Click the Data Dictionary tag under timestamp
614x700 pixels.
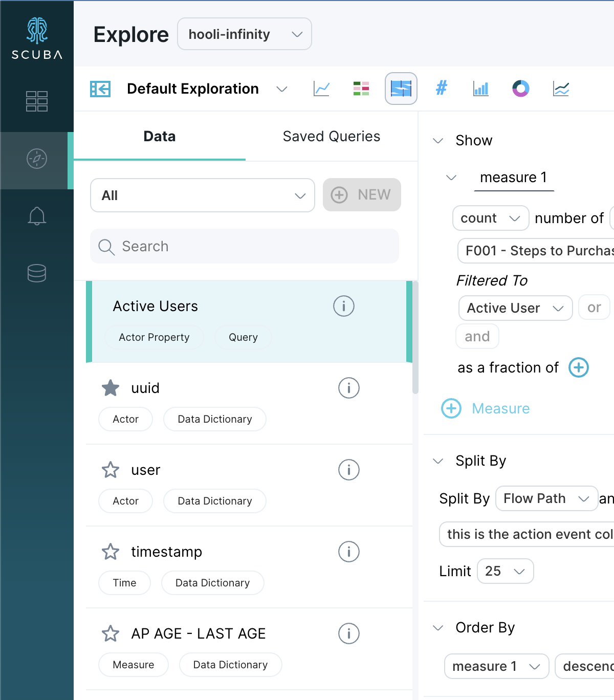click(213, 583)
